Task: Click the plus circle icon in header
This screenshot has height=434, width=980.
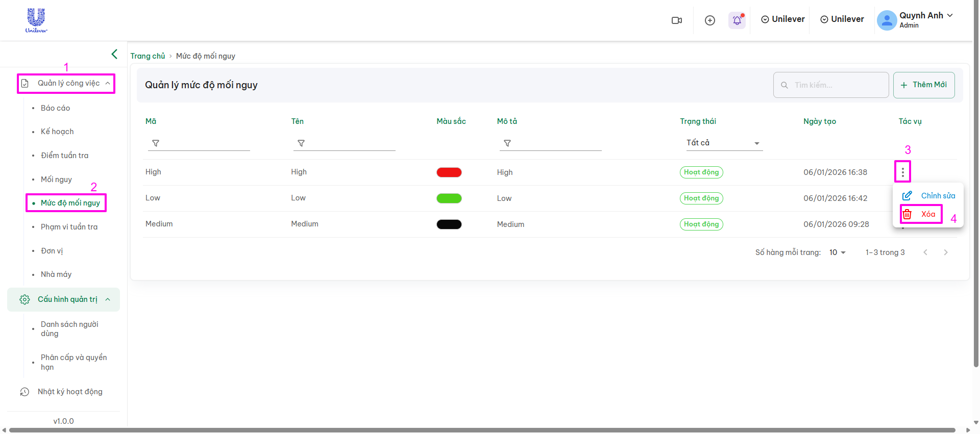Action: click(709, 20)
